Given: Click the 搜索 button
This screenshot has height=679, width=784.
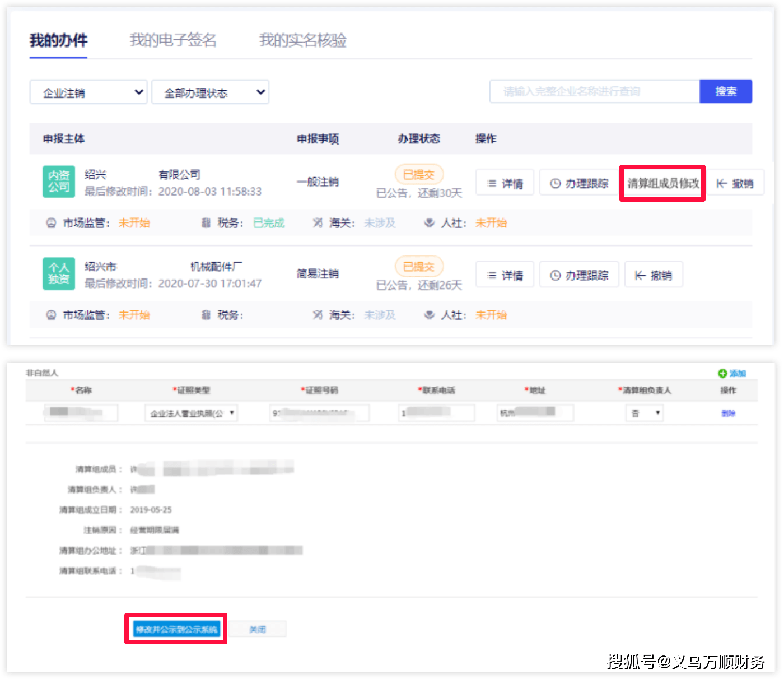Looking at the screenshot, I should [726, 91].
